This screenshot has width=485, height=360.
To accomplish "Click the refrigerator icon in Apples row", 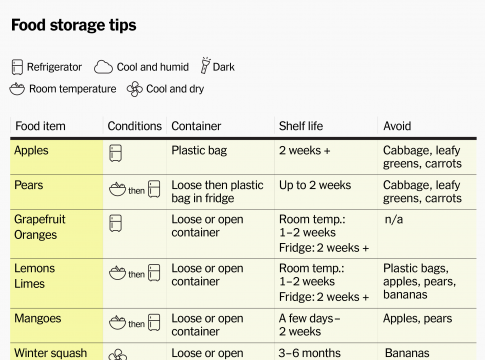I will (x=115, y=153).
